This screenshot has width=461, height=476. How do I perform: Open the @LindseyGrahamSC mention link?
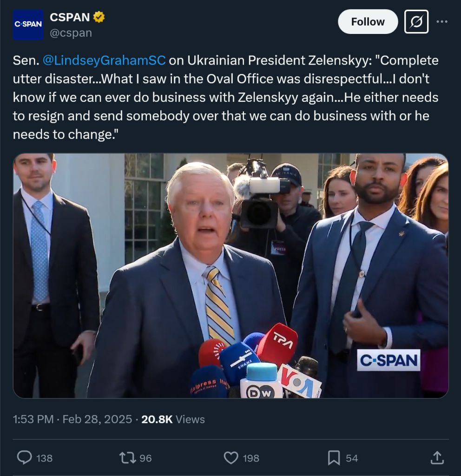click(x=104, y=60)
